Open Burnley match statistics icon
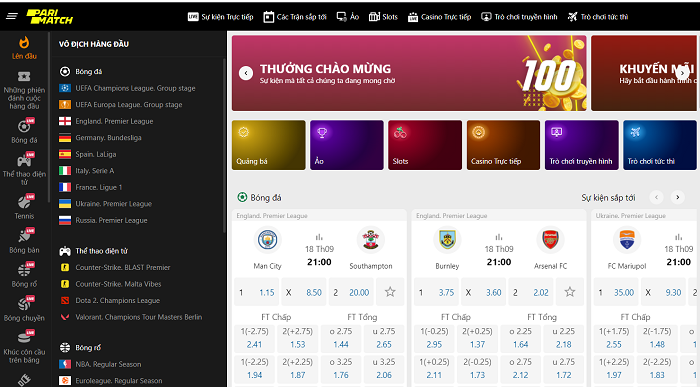Viewport: 700px width, 387px height. [499, 237]
